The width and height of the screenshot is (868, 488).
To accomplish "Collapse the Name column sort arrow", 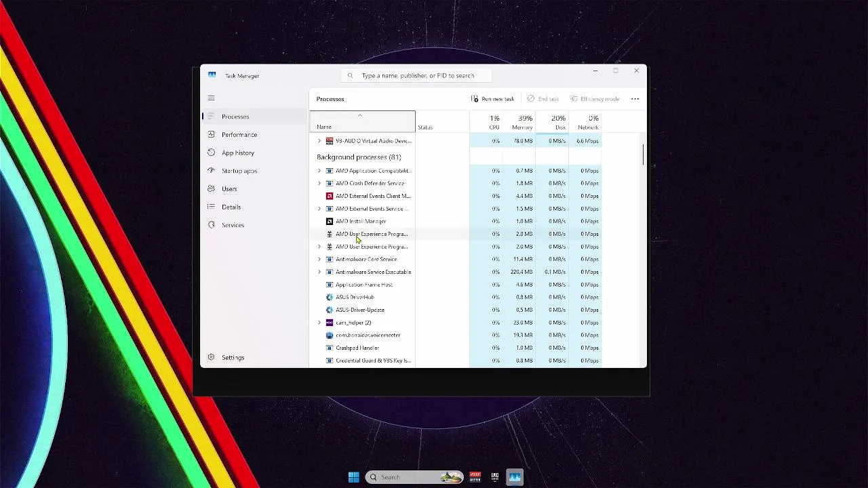I will tap(360, 115).
